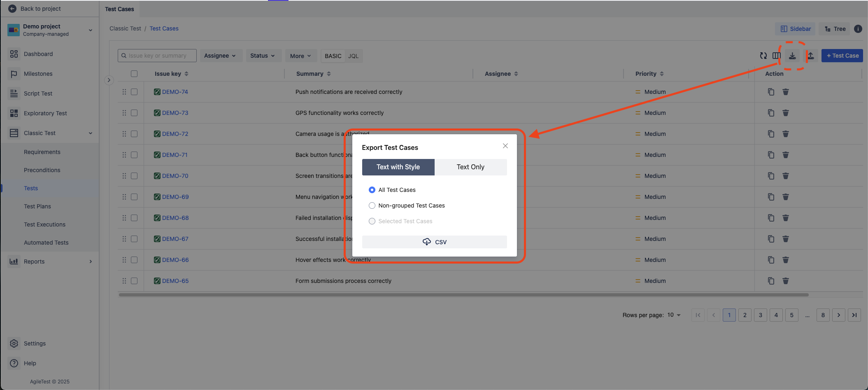Select the All Test Cases radio option

click(372, 190)
